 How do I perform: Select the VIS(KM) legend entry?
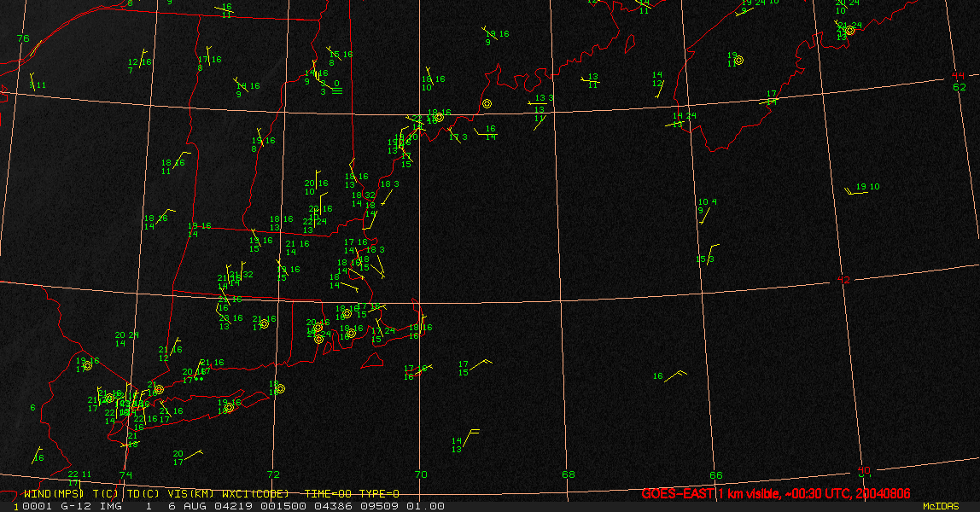coord(190,494)
